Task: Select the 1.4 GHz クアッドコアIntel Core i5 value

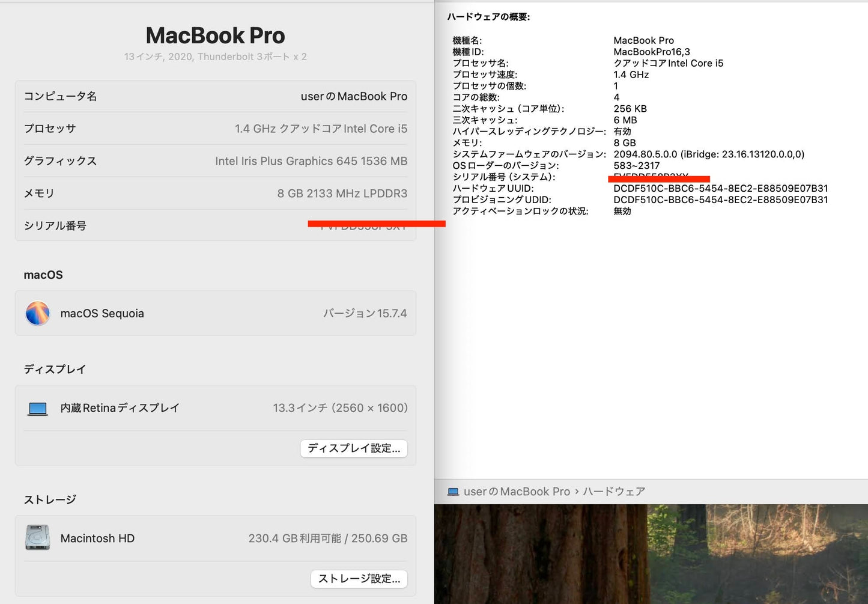Action: (x=321, y=129)
